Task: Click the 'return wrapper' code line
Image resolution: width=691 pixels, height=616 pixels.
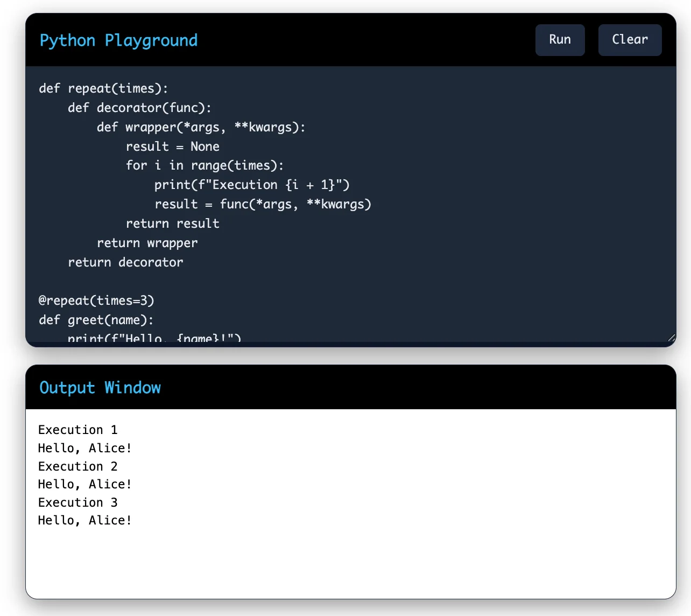Action: pyautogui.click(x=147, y=243)
